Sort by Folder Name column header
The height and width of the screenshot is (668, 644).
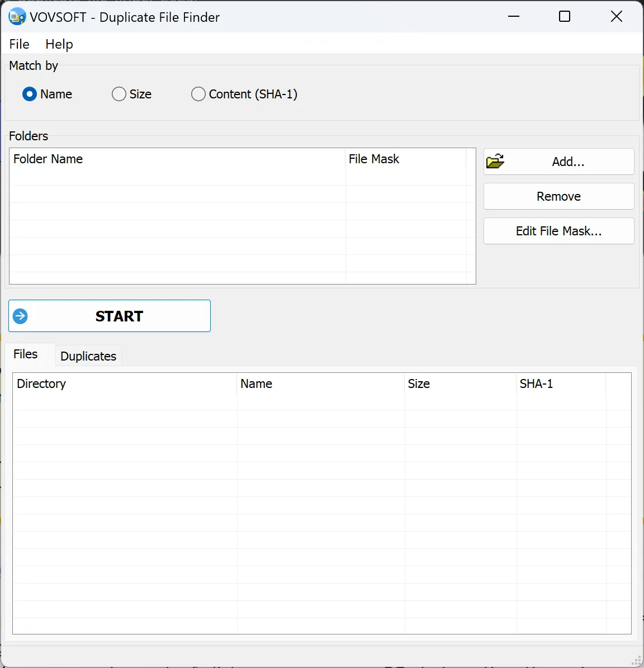177,159
